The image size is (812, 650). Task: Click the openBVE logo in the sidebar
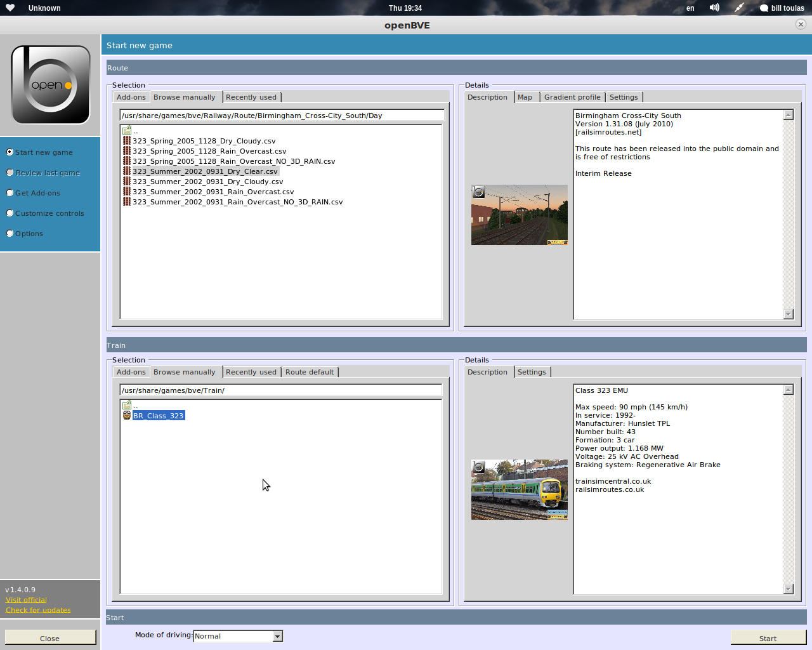[x=51, y=84]
